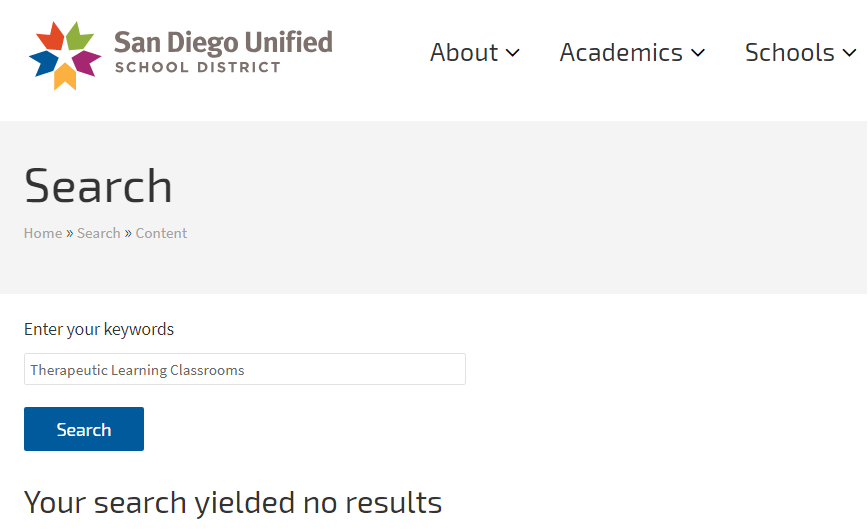Click the large Search page heading
This screenshot has height=529, width=868.
(98, 186)
